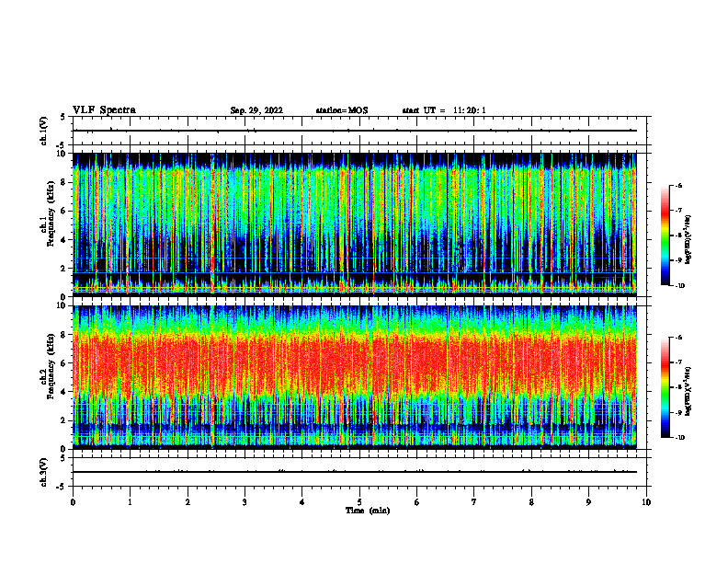Click the ch.1 spectrogram colorbar
Screen dimensions: 728x563
coord(665,236)
